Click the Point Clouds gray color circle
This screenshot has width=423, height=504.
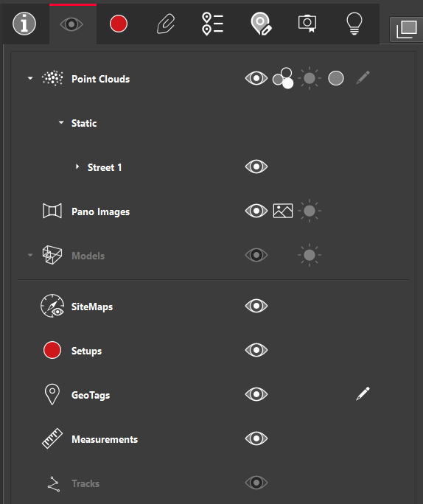[336, 78]
